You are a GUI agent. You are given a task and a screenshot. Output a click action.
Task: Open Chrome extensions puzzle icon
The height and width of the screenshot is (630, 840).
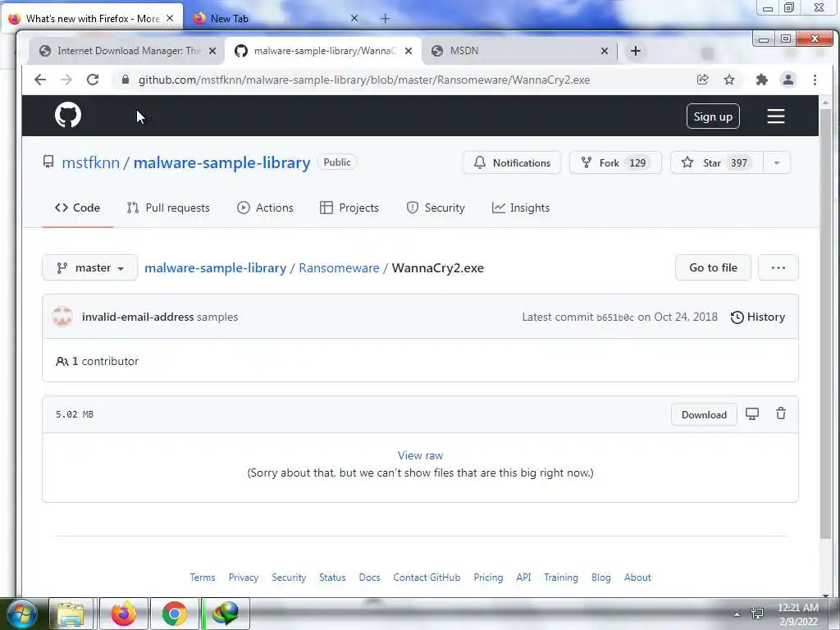click(x=761, y=80)
